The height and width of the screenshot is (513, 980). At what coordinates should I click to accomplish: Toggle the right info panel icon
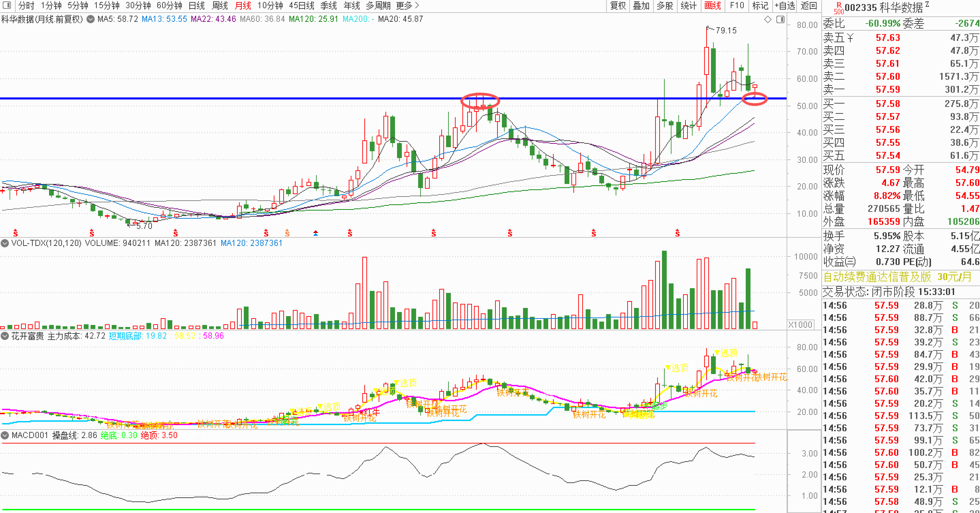pos(780,19)
